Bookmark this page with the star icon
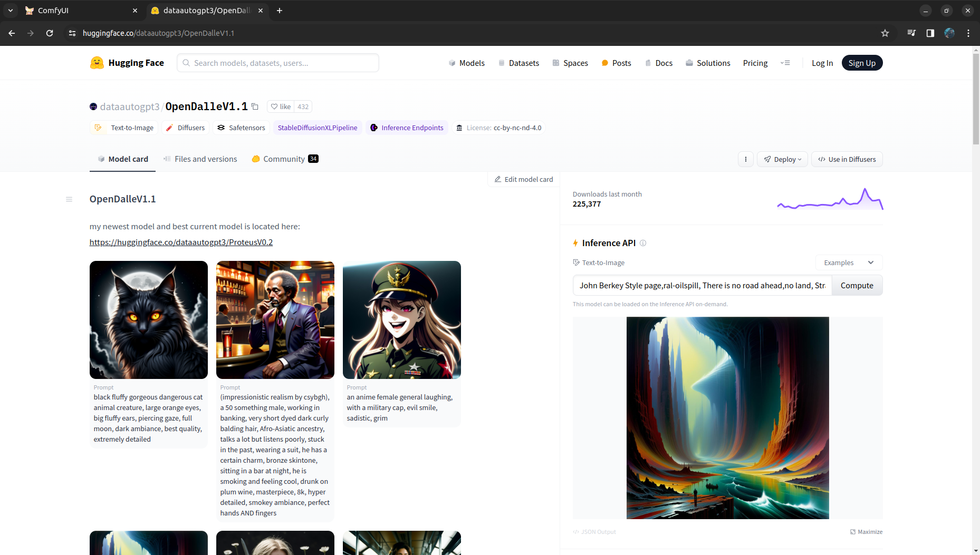Viewport: 980px width, 555px height. 885,33
